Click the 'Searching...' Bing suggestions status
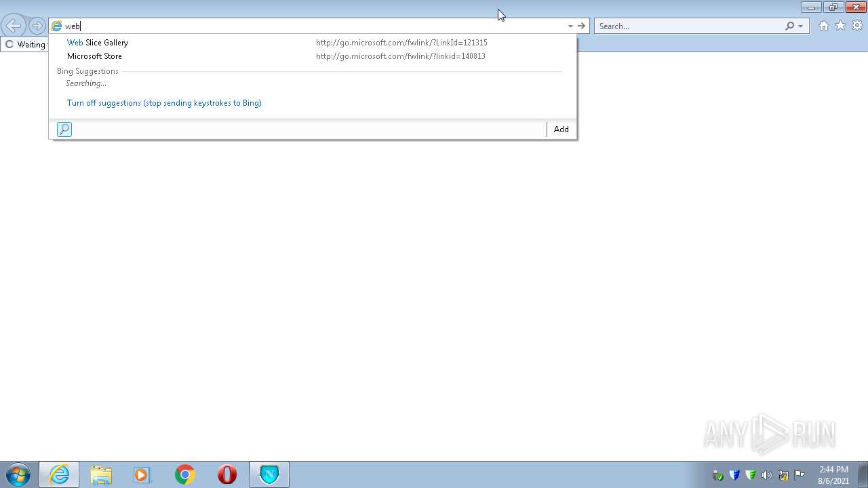868x488 pixels. 86,83
